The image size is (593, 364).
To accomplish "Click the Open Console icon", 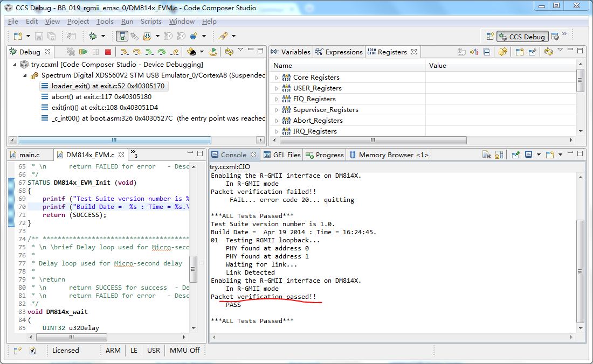I will point(550,155).
